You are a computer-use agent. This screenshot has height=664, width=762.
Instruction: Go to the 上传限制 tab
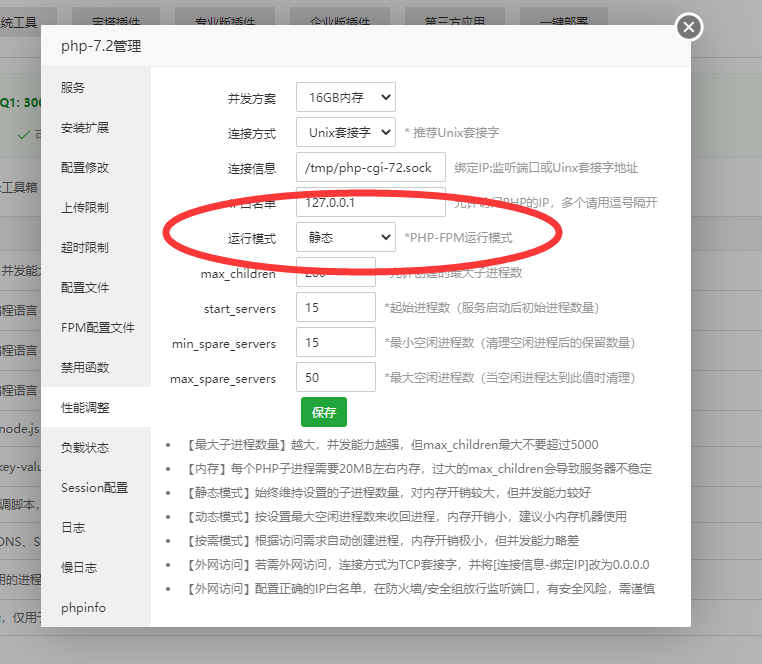coord(85,208)
